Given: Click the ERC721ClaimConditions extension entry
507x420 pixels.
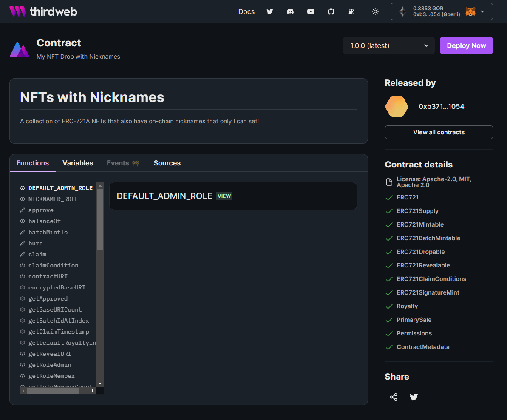Looking at the screenshot, I should click(x=426, y=279).
